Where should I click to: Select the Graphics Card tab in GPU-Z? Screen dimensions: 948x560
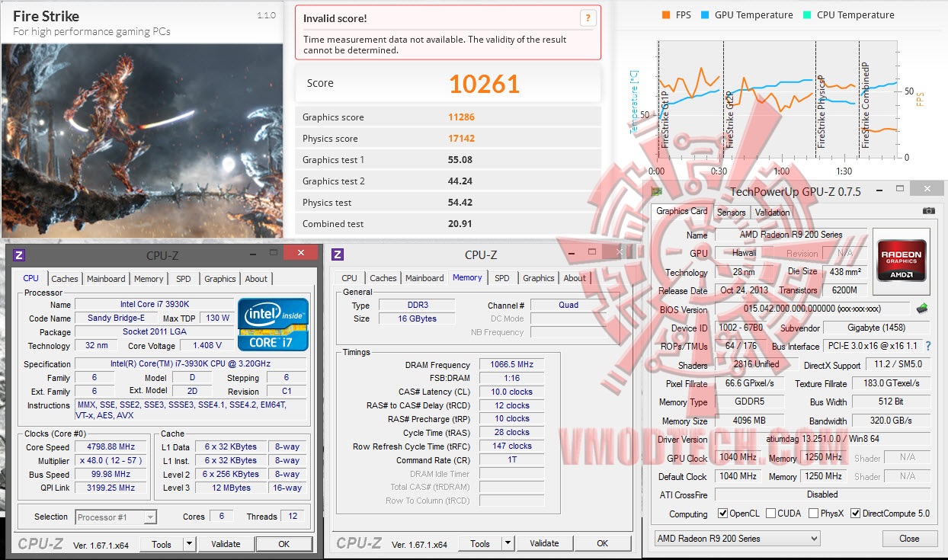682,211
